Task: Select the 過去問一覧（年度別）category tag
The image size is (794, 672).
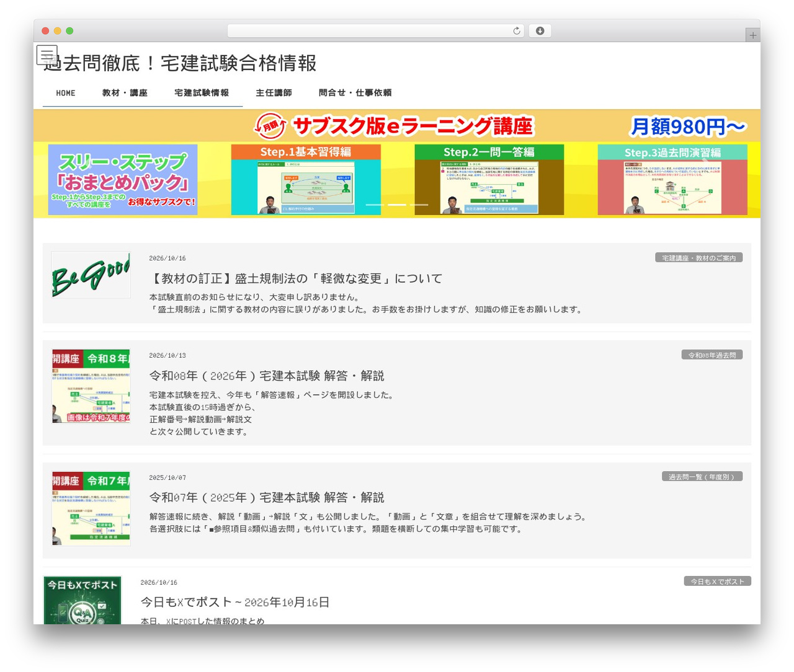Action: pos(702,477)
